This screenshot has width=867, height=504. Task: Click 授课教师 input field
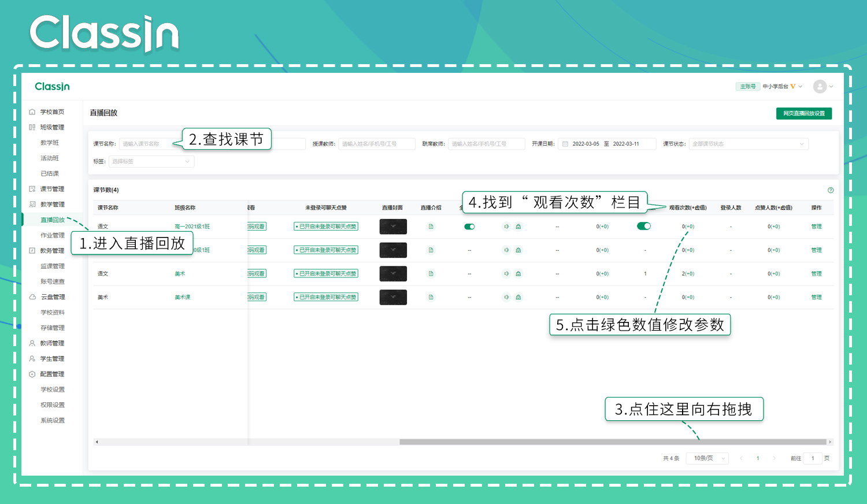(x=377, y=144)
